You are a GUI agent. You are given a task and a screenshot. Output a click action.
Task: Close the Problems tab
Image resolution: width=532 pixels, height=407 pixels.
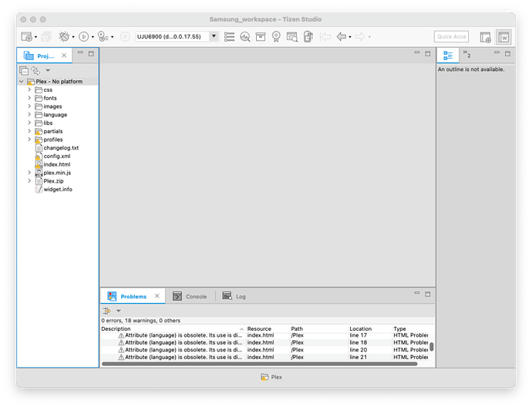tap(157, 296)
